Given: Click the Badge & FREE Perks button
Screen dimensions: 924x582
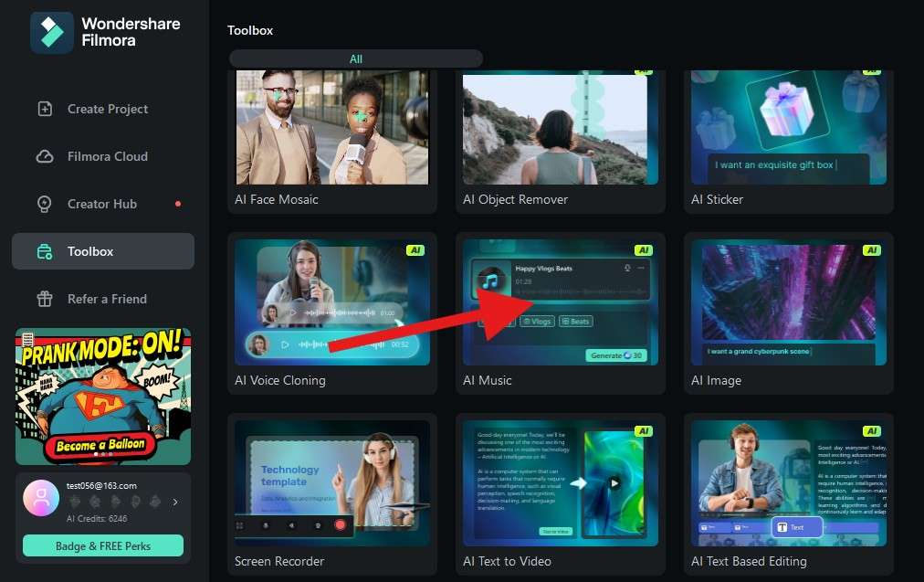Looking at the screenshot, I should (103, 546).
